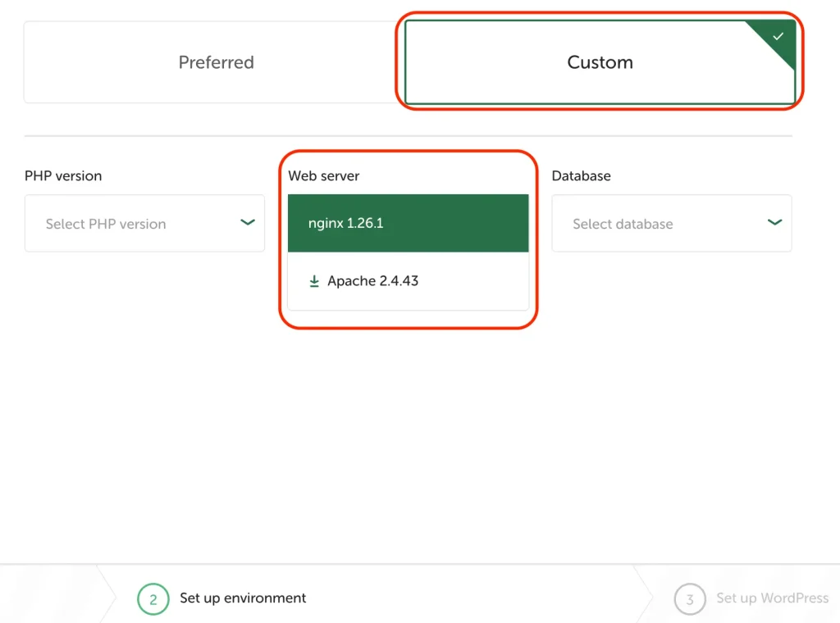Click the chevron in the PHP version field
The height and width of the screenshot is (623, 840).
(247, 222)
